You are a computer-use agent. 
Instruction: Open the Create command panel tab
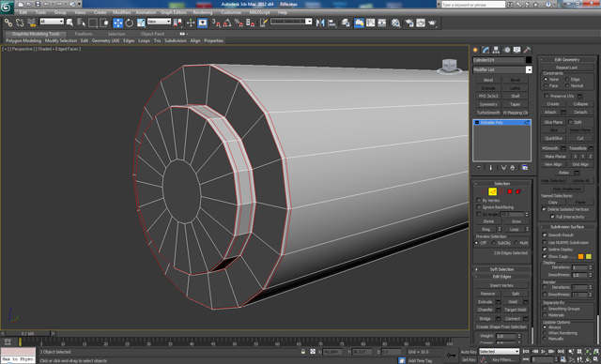point(476,50)
